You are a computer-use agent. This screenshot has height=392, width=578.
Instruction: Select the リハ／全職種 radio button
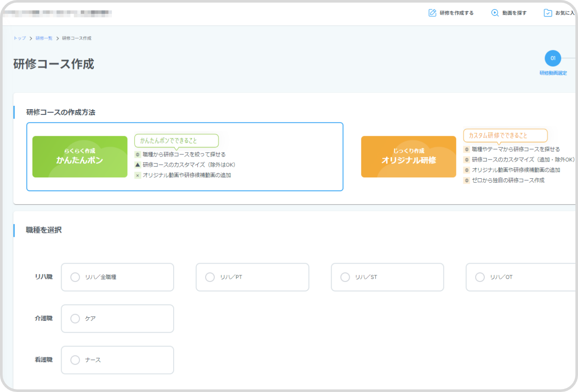pyautogui.click(x=75, y=277)
